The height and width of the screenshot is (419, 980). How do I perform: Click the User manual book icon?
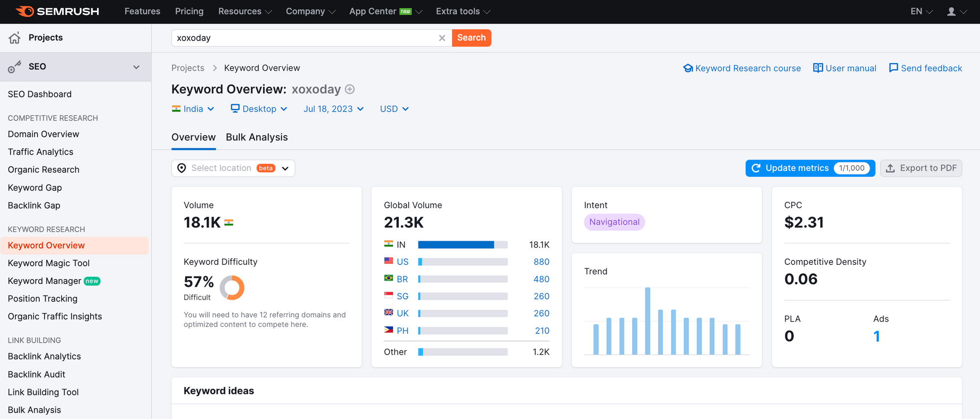tap(818, 68)
